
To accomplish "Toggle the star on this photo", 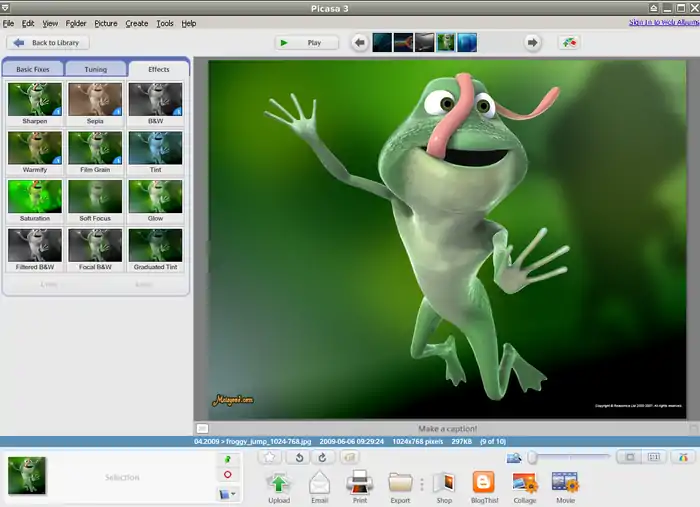I will tap(269, 457).
